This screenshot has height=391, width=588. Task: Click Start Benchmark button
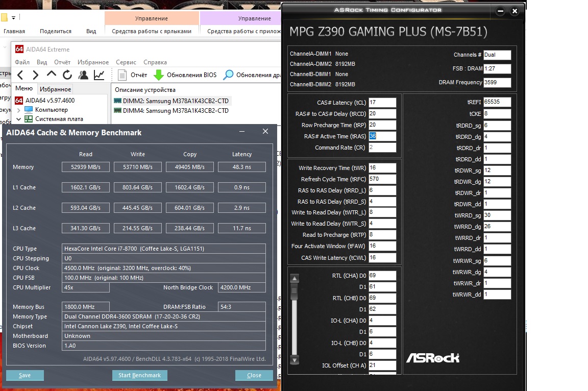coord(139,375)
